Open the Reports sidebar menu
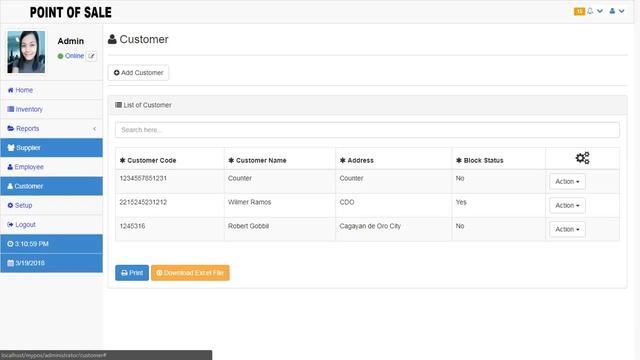This screenshot has width=640, height=360. coord(51,129)
